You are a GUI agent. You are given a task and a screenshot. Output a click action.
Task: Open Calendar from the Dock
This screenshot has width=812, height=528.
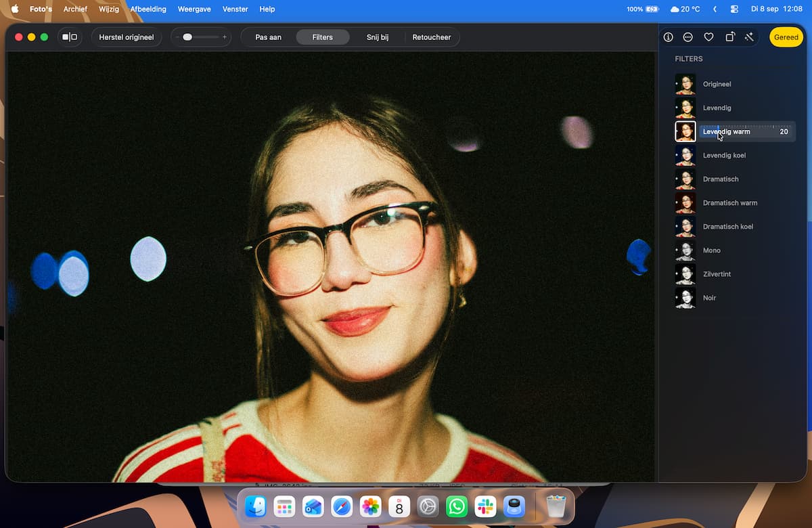point(399,506)
